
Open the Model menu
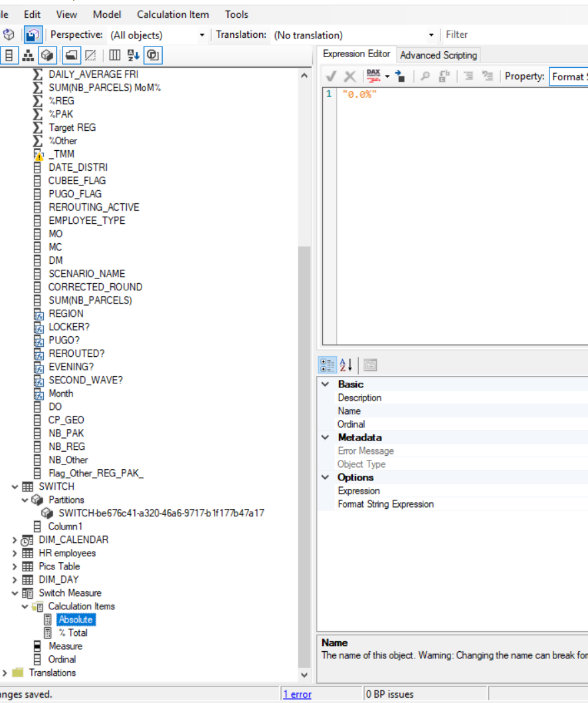(107, 15)
